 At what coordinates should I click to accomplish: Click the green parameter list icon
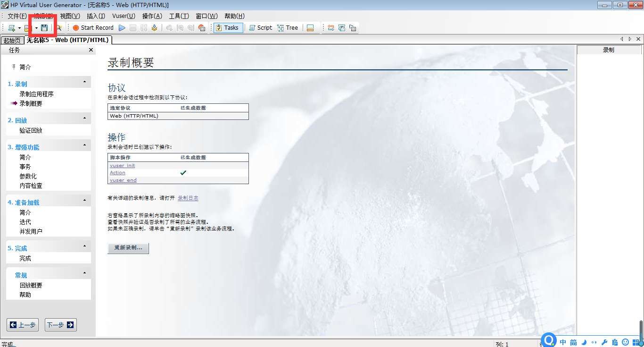click(x=342, y=28)
